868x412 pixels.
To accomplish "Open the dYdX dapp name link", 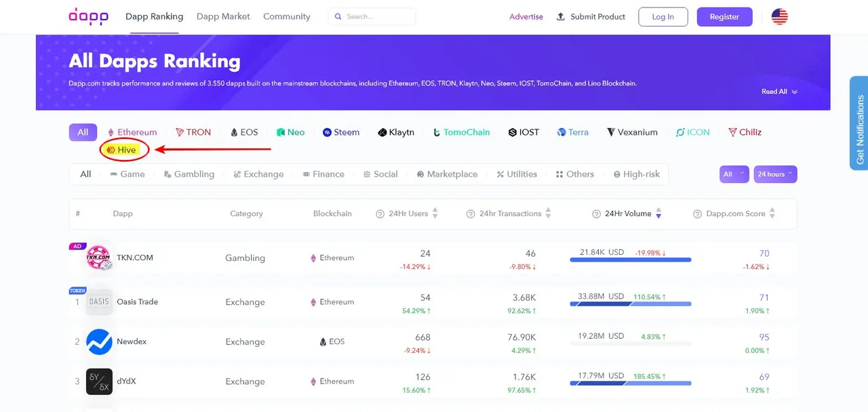I will 126,382.
